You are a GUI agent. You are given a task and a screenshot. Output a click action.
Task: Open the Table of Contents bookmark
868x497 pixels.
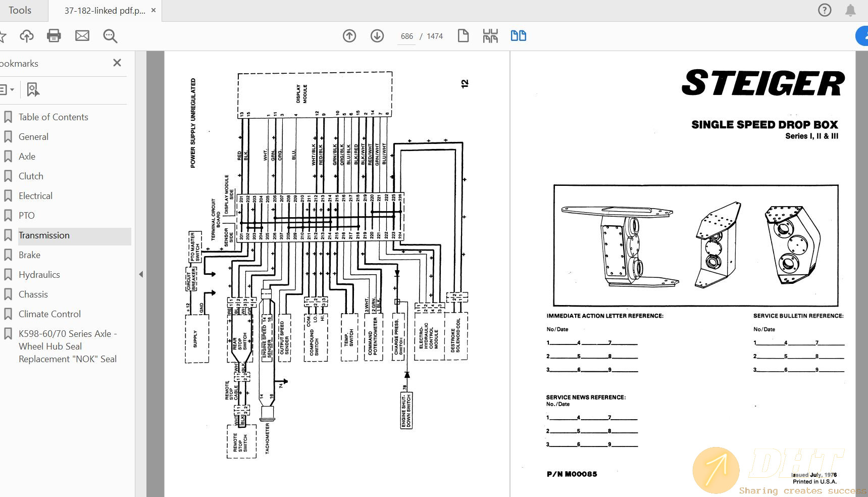pyautogui.click(x=53, y=117)
